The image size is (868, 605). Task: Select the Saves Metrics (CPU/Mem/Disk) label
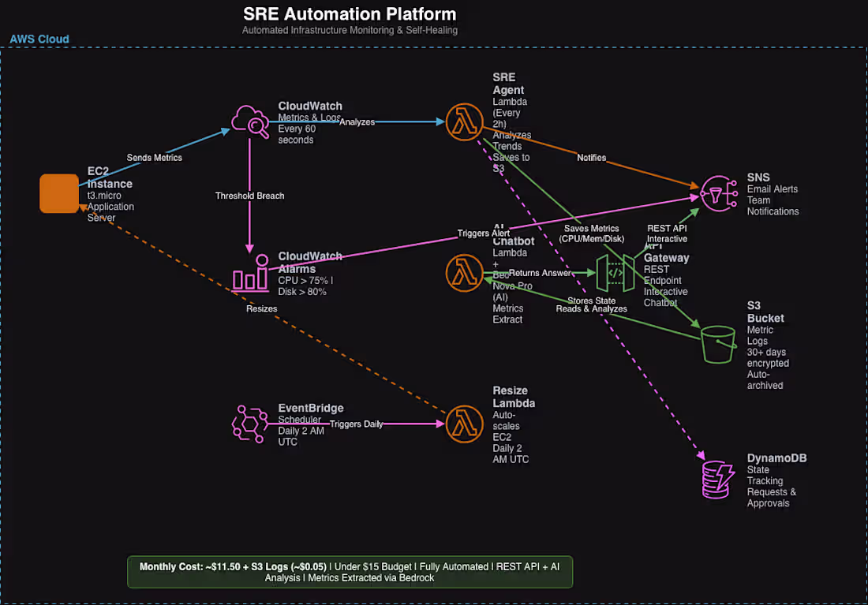click(x=591, y=233)
